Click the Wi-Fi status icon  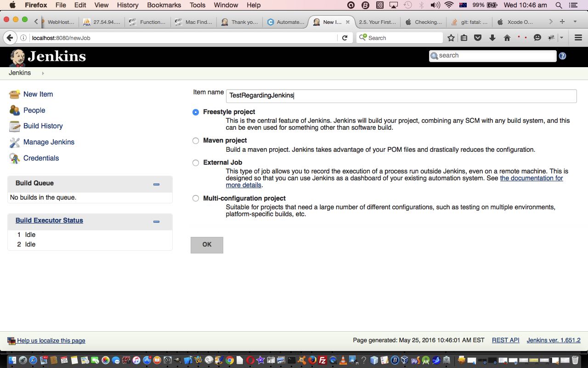[449, 5]
